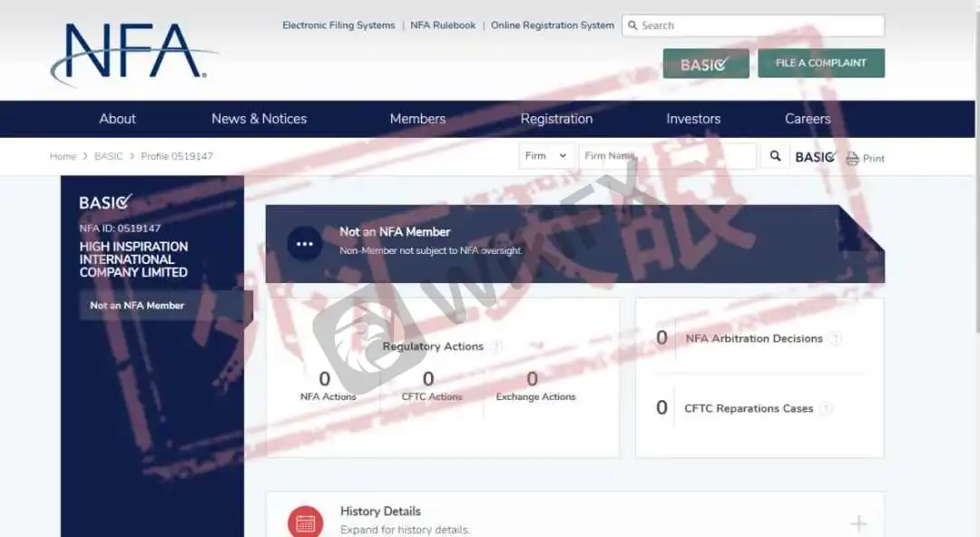Open the News & Notices menu
The width and height of the screenshot is (980, 537).
(x=259, y=119)
